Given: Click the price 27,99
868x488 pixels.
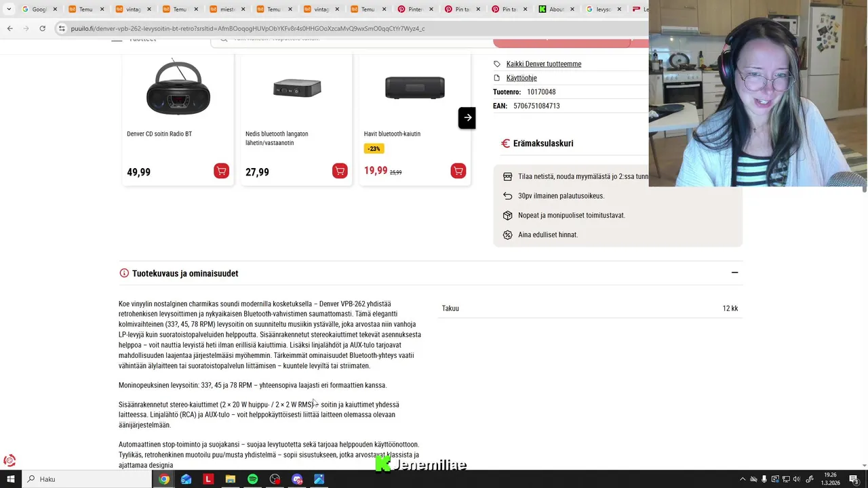Looking at the screenshot, I should [x=257, y=172].
